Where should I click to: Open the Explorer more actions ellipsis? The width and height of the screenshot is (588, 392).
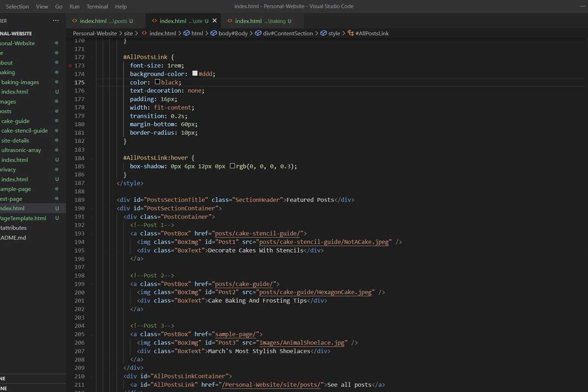coord(56,21)
